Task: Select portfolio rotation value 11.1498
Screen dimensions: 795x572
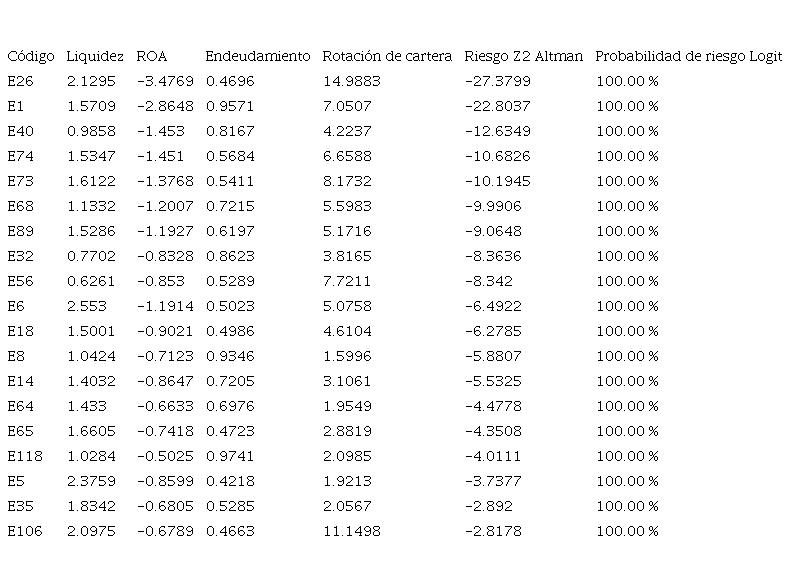Action: point(351,531)
